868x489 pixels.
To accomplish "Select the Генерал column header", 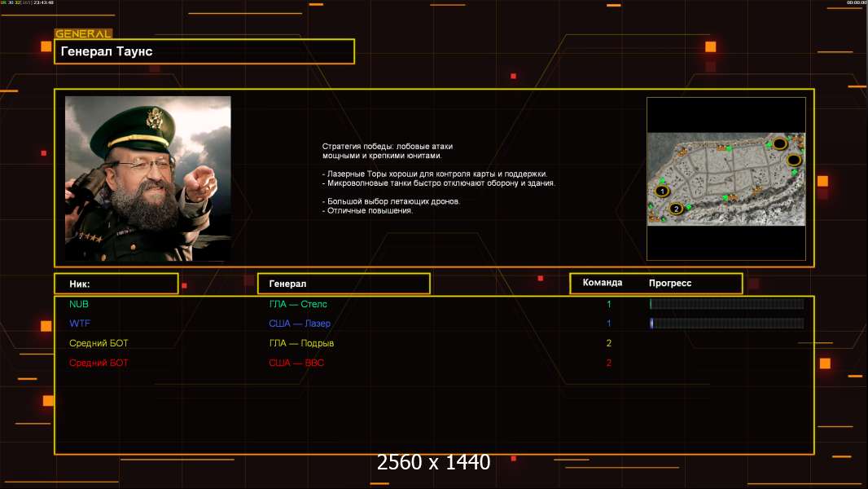I will pyautogui.click(x=344, y=284).
